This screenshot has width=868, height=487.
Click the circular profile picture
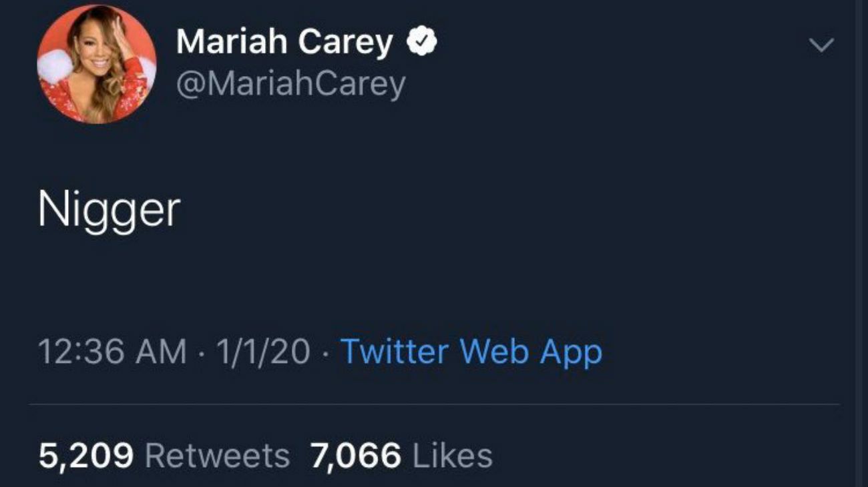click(96, 64)
